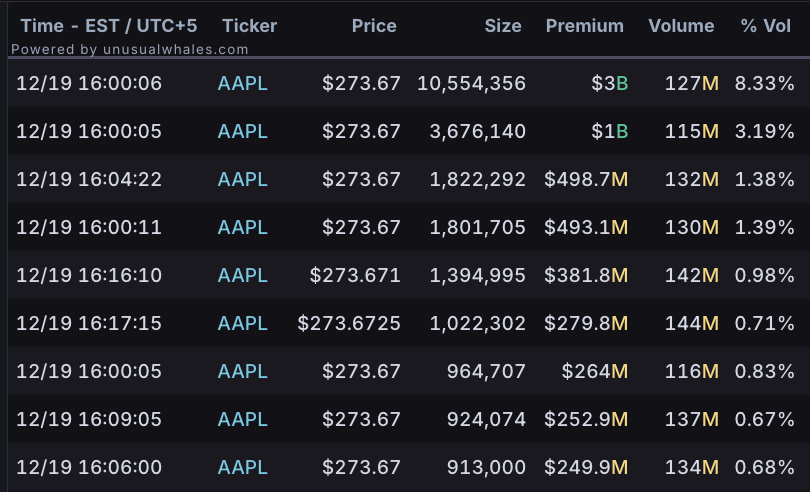Pick the 142M volume value
The height and width of the screenshot is (492, 810).
click(692, 275)
